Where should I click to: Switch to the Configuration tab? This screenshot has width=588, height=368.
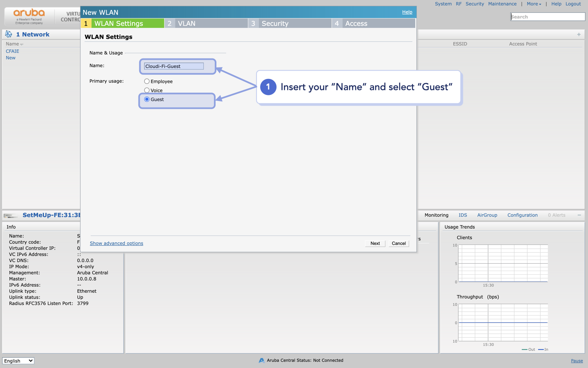(522, 215)
